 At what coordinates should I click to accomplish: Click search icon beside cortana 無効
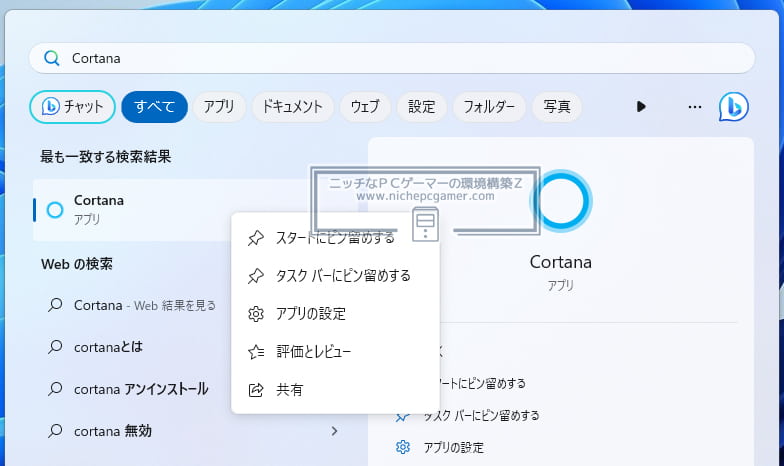[x=55, y=430]
